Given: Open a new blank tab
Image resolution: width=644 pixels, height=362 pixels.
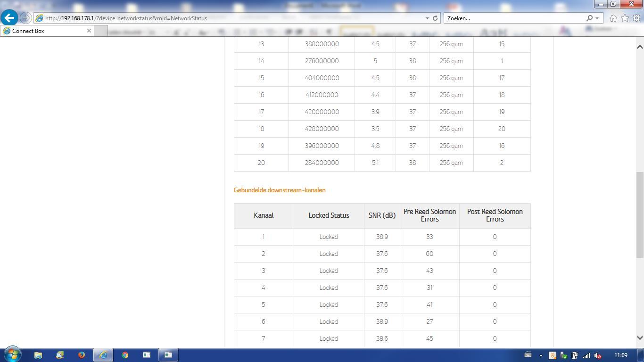Looking at the screenshot, I should tap(100, 31).
